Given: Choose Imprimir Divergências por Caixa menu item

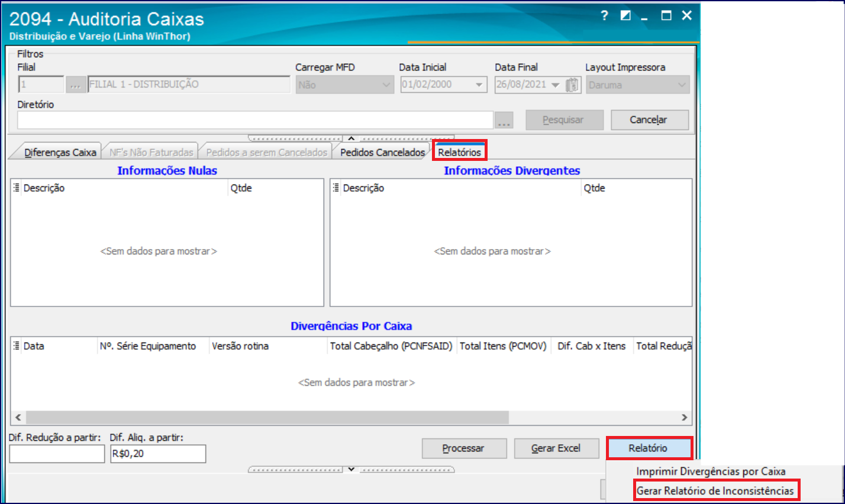Looking at the screenshot, I should coord(711,471).
